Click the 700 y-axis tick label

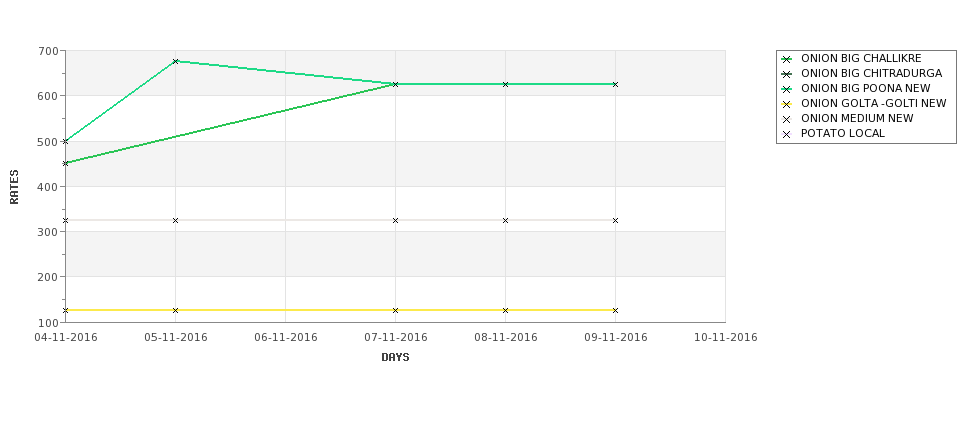[50, 51]
